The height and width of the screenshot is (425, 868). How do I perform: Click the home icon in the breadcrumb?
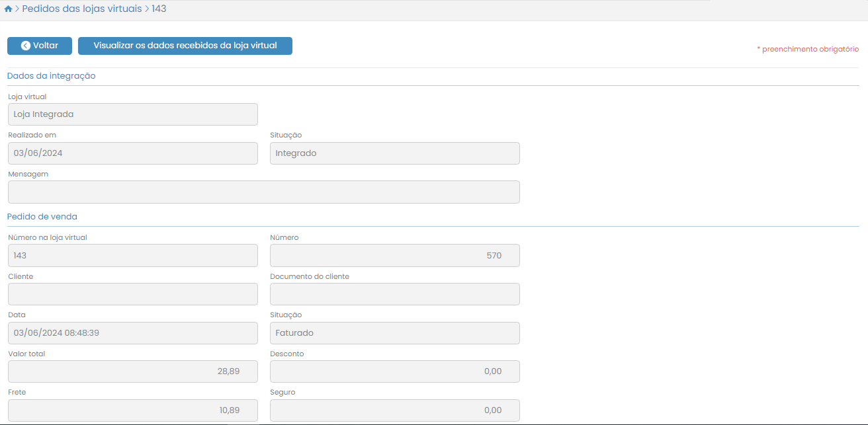(x=8, y=9)
